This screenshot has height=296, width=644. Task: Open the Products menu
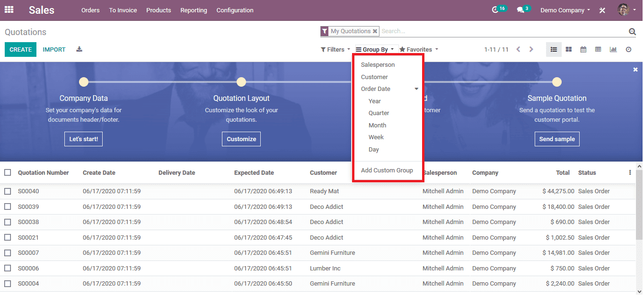coord(159,10)
